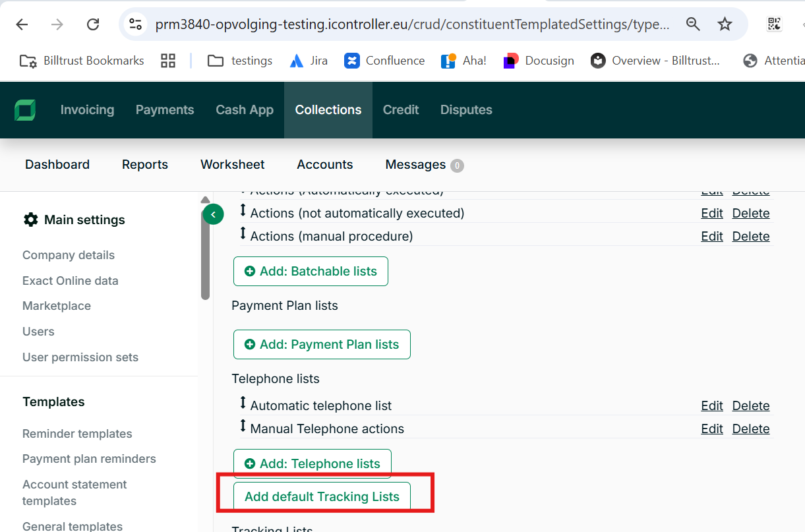The image size is (805, 532).
Task: Open the Docusign bookmark
Action: (539, 61)
